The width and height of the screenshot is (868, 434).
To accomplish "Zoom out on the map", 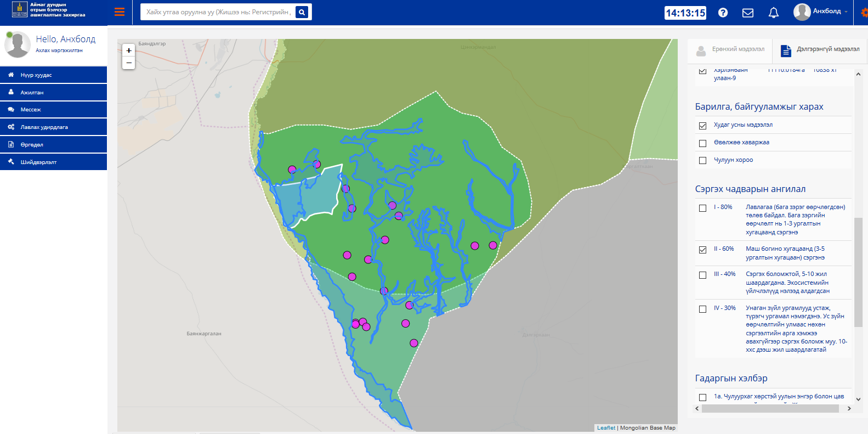I will (x=129, y=63).
